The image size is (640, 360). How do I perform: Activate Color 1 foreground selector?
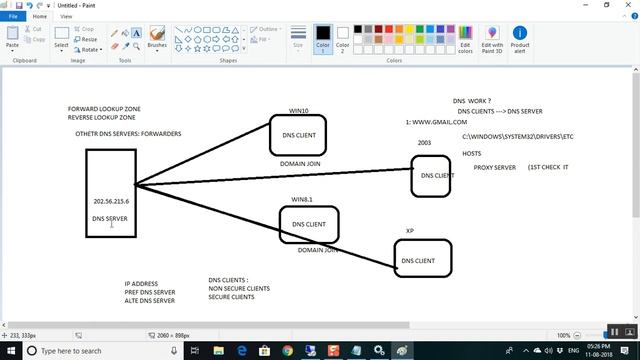pos(323,39)
